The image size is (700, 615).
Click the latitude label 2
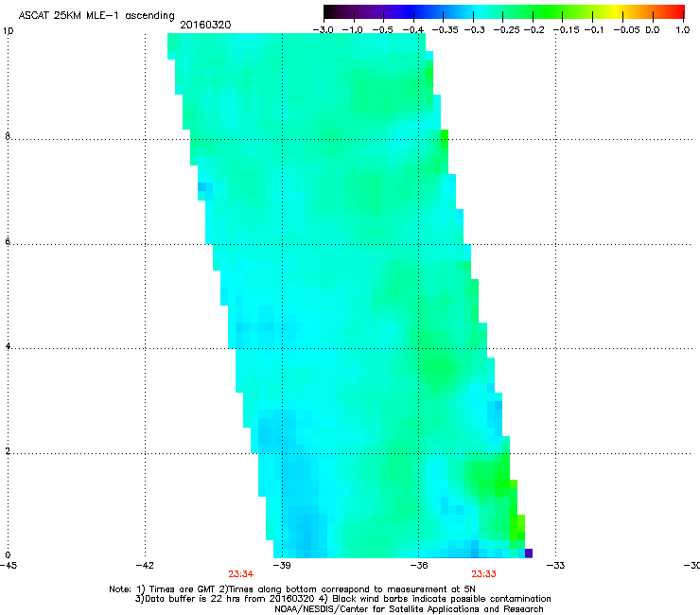(x=8, y=450)
